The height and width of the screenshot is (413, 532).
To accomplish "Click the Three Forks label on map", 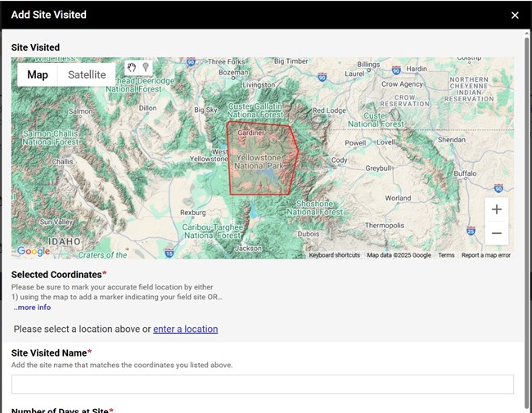I will click(226, 61).
